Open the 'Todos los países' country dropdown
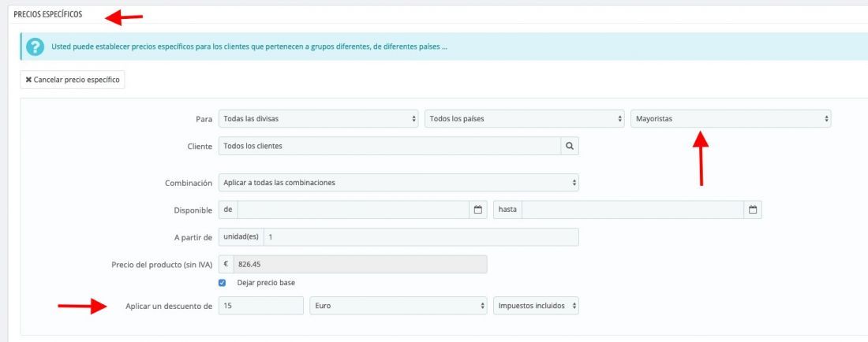This screenshot has width=868, height=342. pos(524,119)
